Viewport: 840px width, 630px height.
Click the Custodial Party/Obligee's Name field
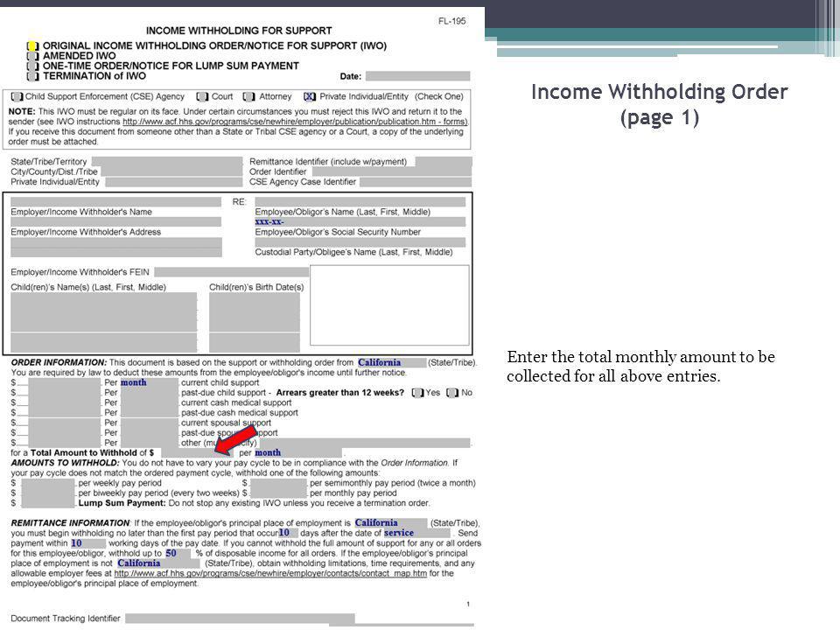(360, 242)
